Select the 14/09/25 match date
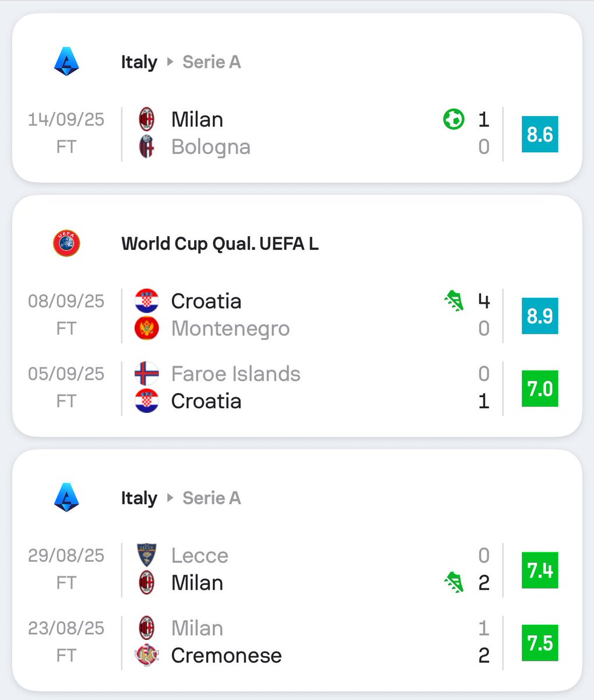 click(x=66, y=120)
